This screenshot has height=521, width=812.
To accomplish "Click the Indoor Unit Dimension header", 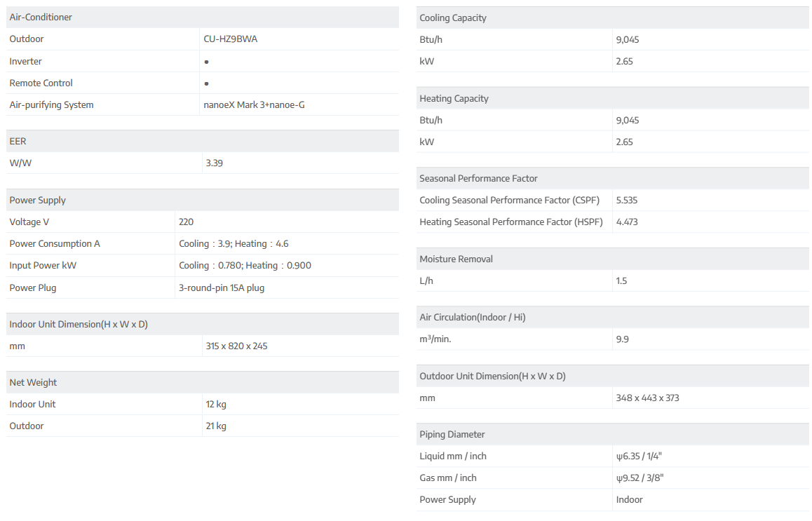I will 79,324.
